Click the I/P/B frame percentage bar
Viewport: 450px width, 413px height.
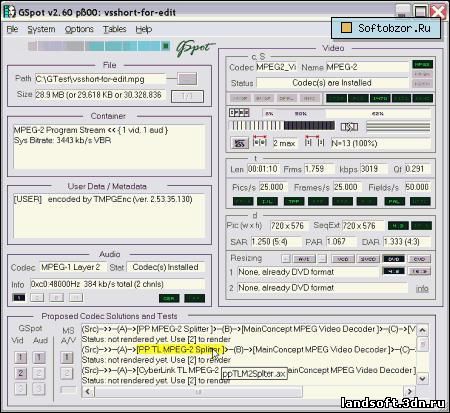pos(347,114)
